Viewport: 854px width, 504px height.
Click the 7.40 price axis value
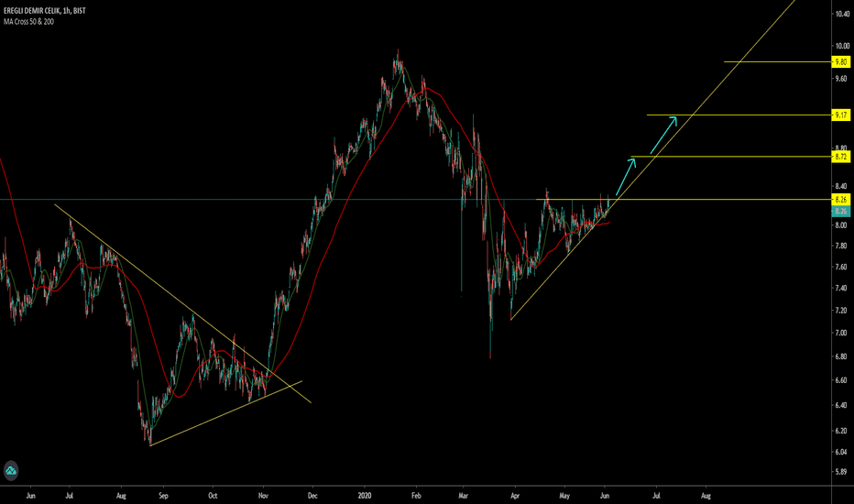tap(841, 289)
